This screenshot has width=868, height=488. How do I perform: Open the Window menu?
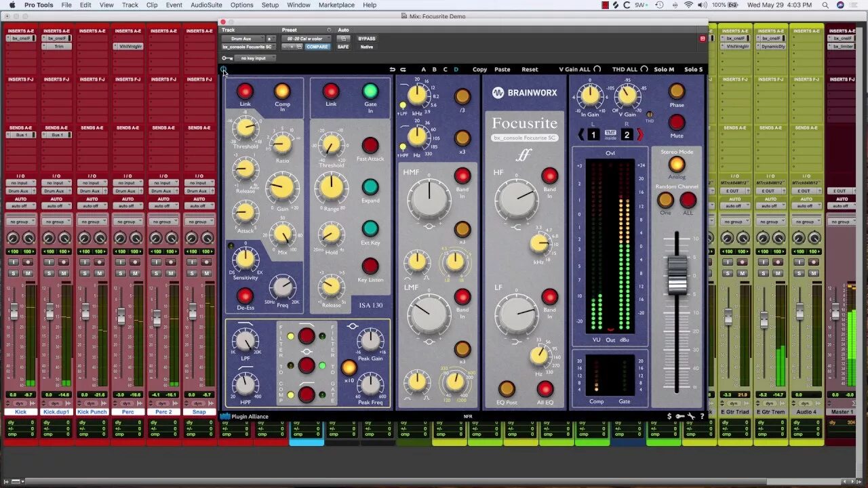298,5
